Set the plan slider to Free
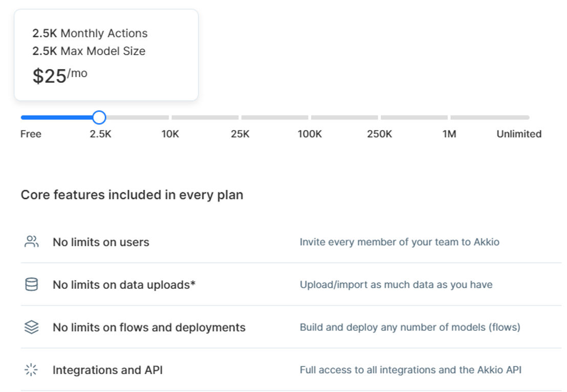The image size is (567, 392). pyautogui.click(x=31, y=134)
